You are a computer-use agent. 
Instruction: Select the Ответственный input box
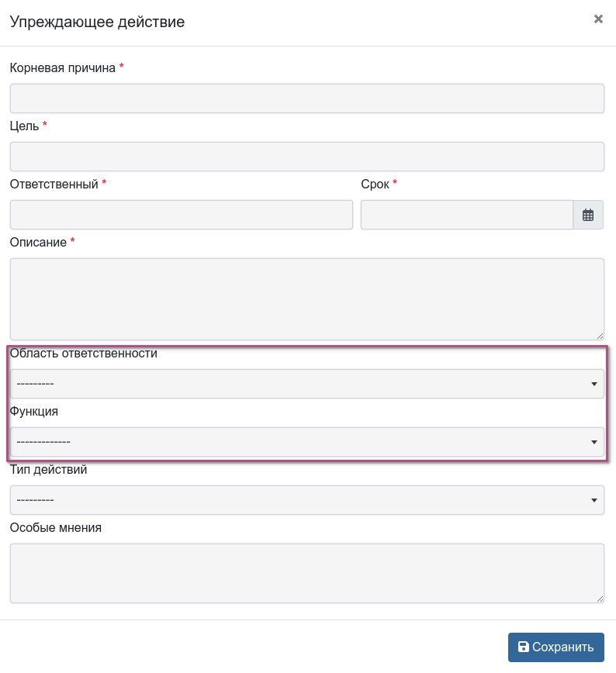pos(181,215)
